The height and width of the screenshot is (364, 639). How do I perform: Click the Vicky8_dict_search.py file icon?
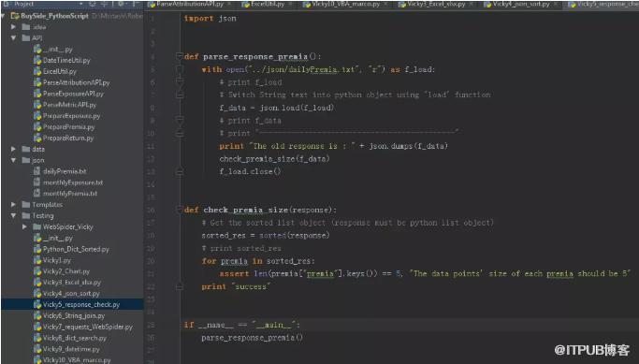coord(37,338)
